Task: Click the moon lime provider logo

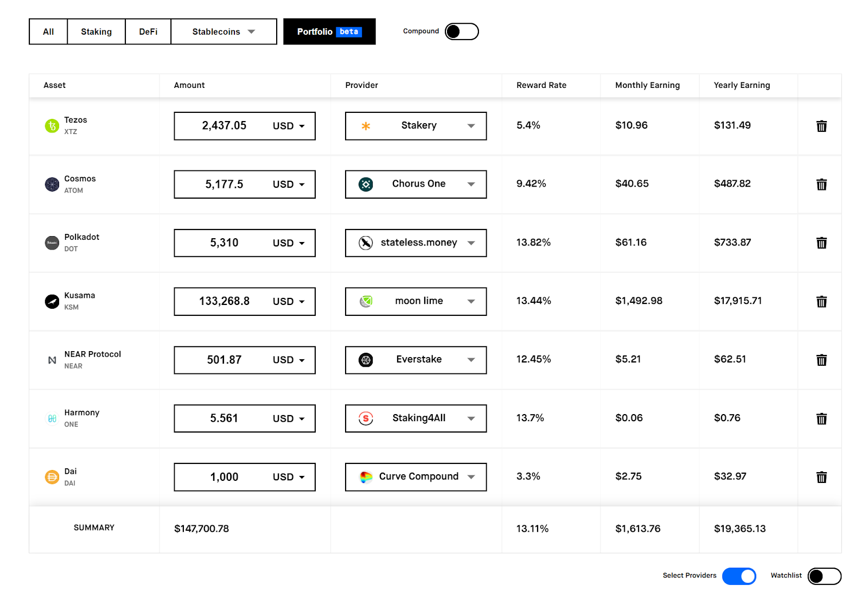Action: [366, 301]
